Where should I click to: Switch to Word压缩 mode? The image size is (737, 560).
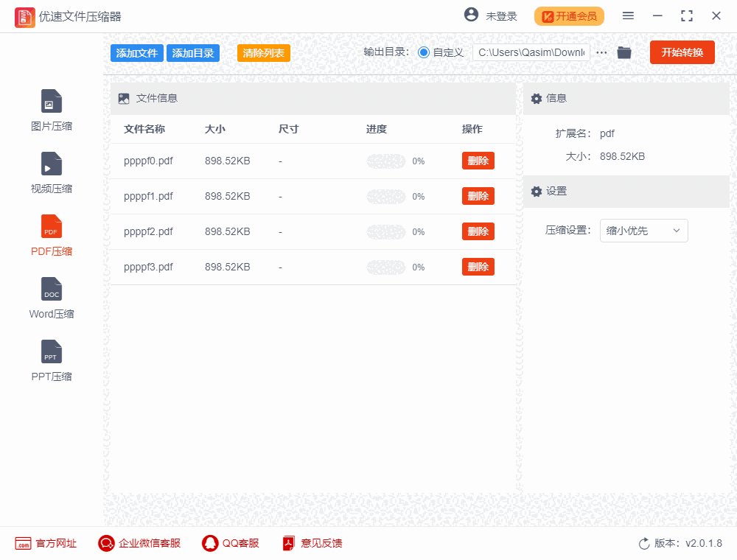point(51,297)
